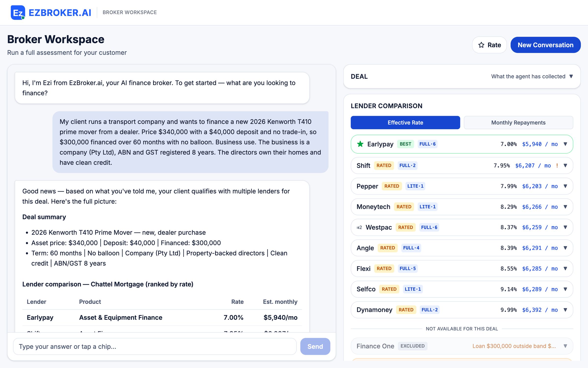Click the Est. monthly column header
588x368 pixels.
click(x=280, y=302)
